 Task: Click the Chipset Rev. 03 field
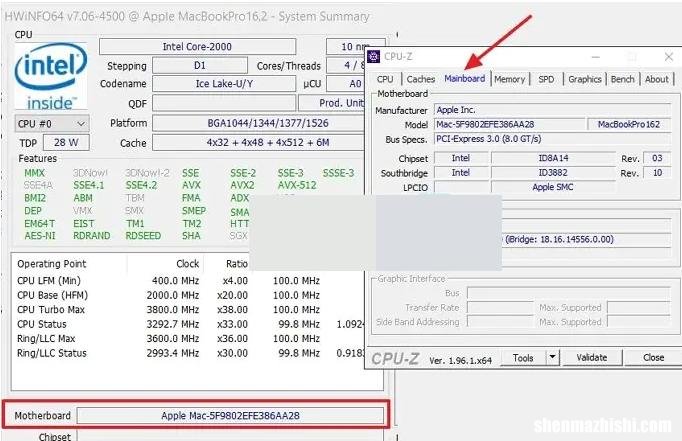[x=657, y=158]
